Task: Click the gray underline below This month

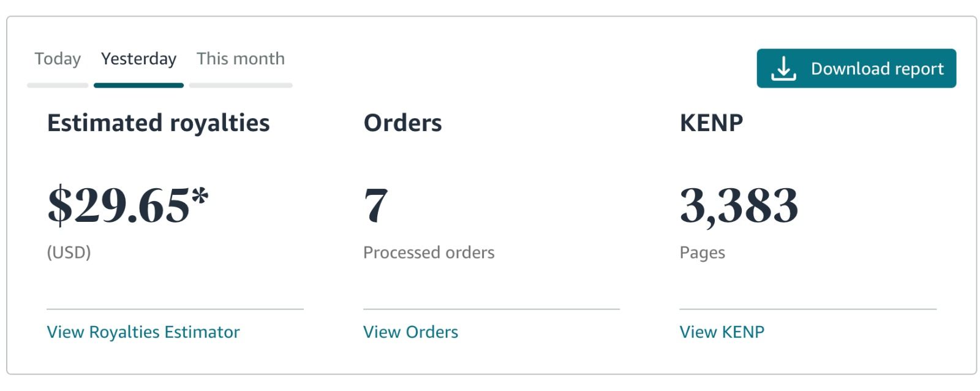Action: point(241,85)
